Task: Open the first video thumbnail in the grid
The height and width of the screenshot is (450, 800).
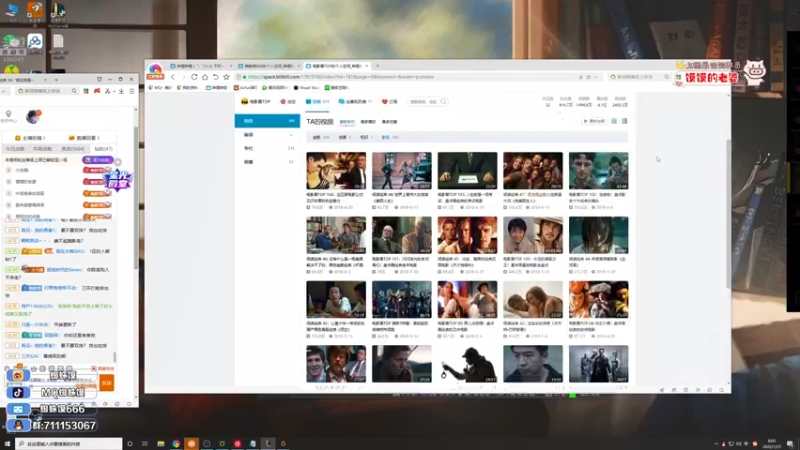Action: click(336, 171)
